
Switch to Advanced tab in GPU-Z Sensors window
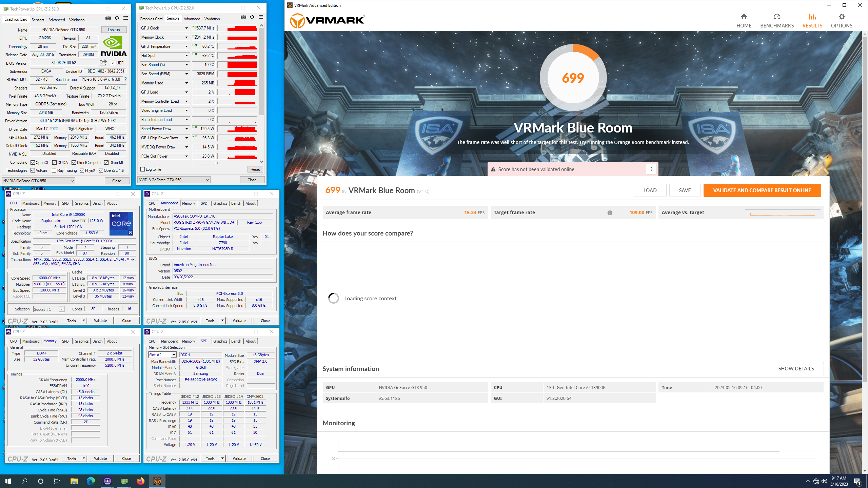(x=192, y=19)
